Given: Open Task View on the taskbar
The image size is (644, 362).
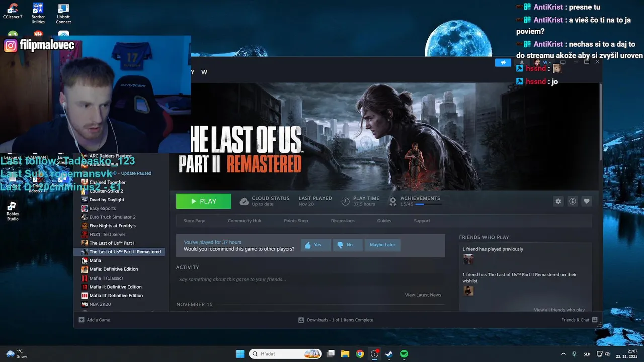Looking at the screenshot, I should [x=331, y=354].
